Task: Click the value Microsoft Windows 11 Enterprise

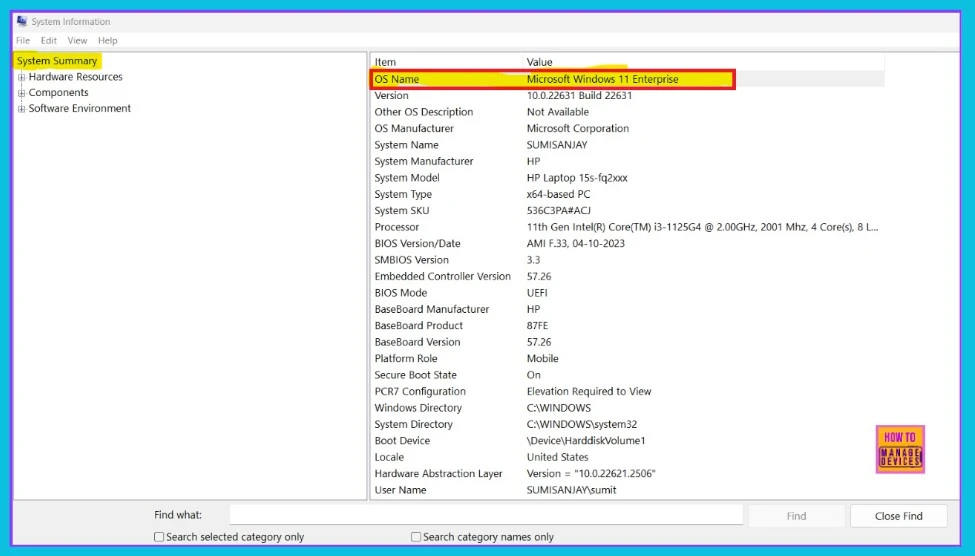Action: click(603, 79)
